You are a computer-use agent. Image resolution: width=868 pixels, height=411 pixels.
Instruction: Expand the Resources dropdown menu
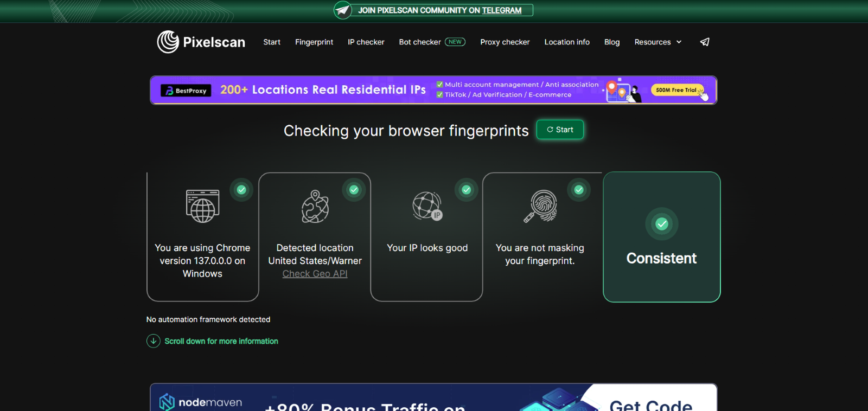click(653, 42)
